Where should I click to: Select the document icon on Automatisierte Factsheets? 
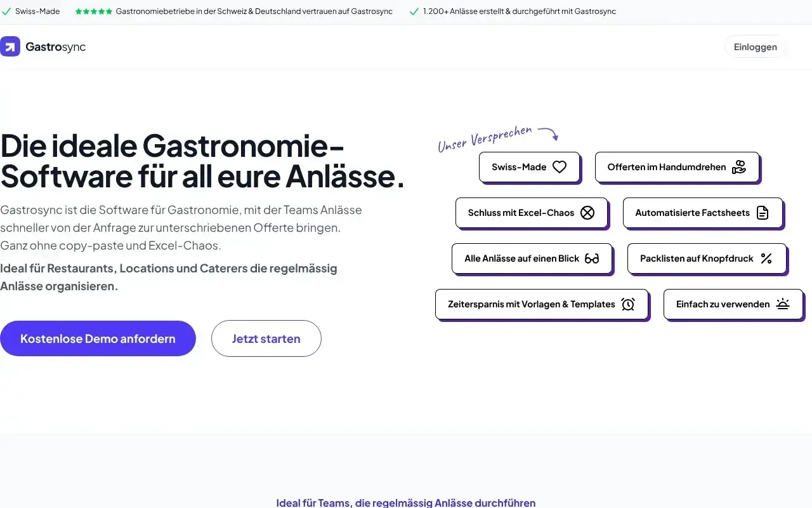point(763,212)
